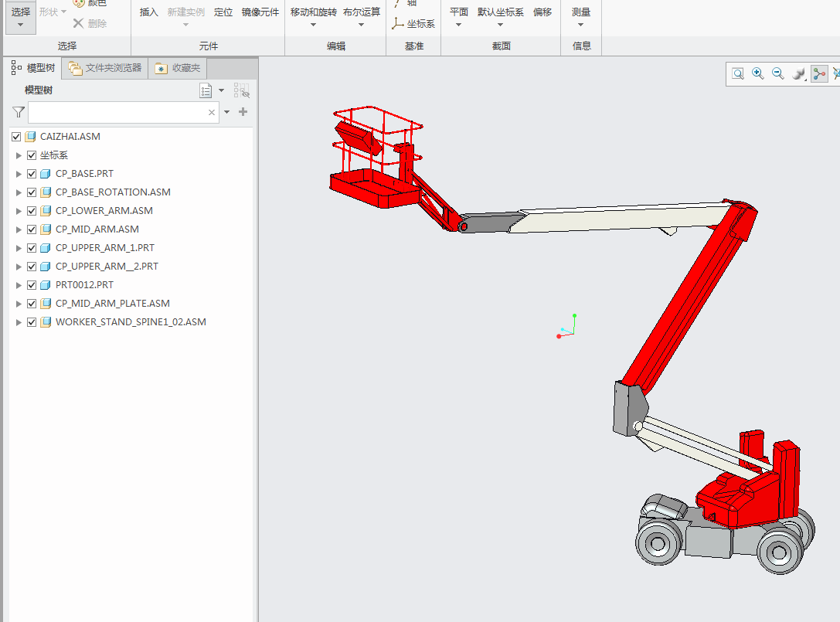Click the filter funnel icon
This screenshot has width=840, height=622.
[19, 112]
